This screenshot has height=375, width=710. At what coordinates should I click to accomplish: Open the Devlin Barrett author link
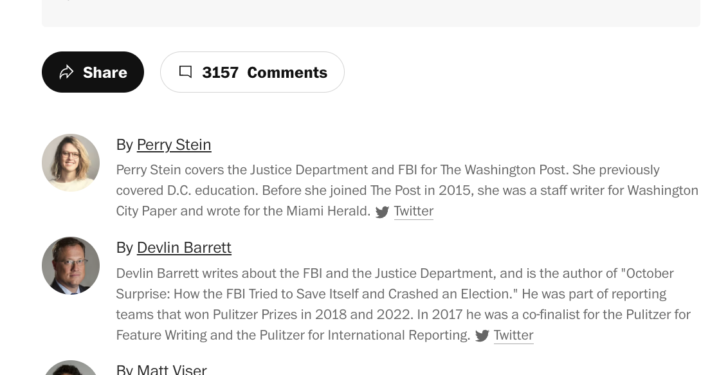pyautogui.click(x=184, y=248)
